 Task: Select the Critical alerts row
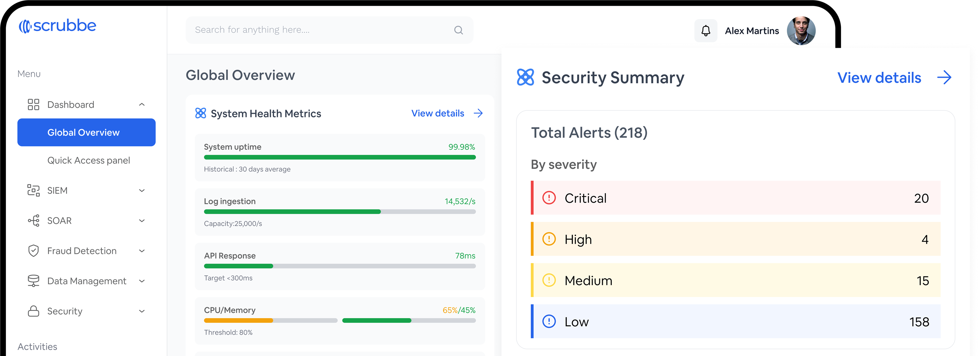point(735,198)
